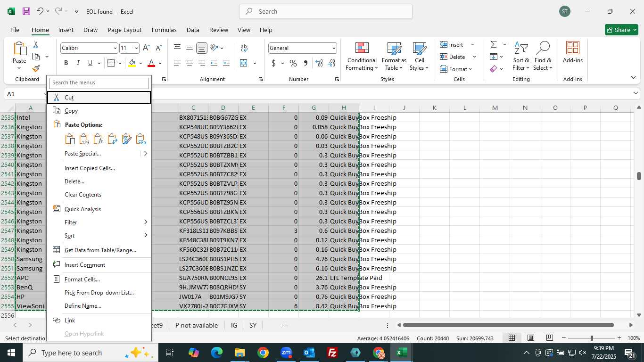Click the Insert cells button
This screenshot has width=644, height=362.
[x=452, y=45]
